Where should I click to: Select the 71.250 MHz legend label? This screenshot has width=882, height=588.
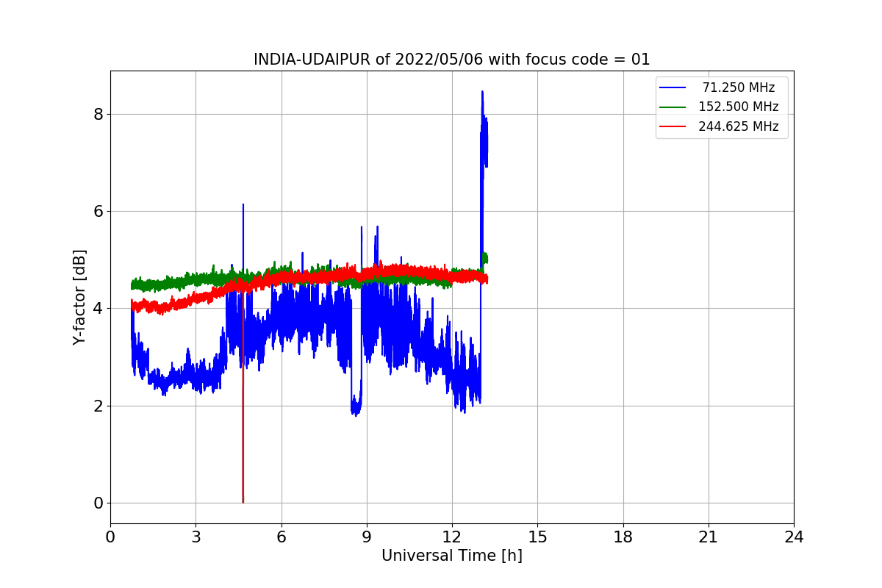click(739, 87)
